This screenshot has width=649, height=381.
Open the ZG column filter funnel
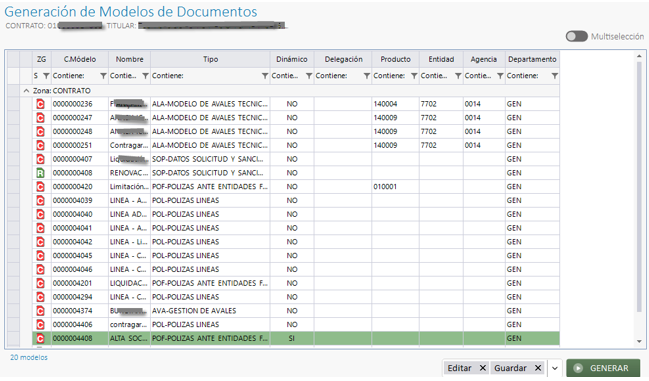coord(46,76)
